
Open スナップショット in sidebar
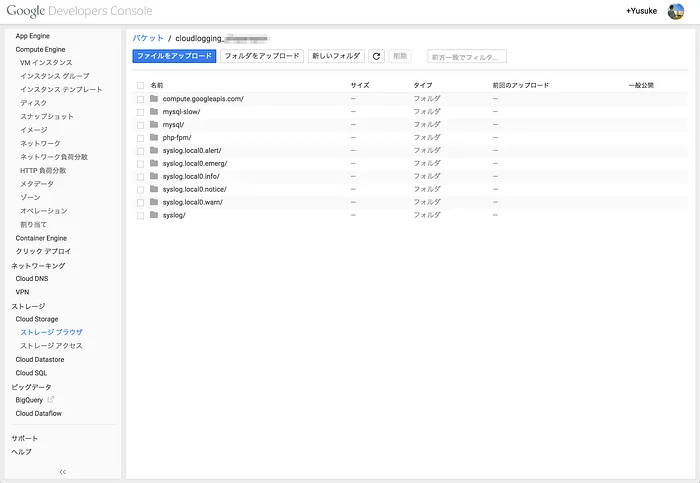[47, 116]
